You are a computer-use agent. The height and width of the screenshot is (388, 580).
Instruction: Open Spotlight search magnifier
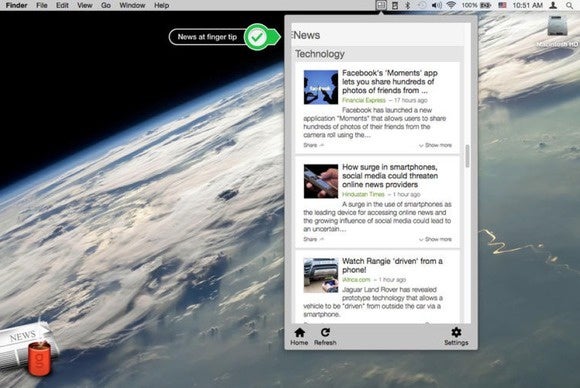pos(570,5)
